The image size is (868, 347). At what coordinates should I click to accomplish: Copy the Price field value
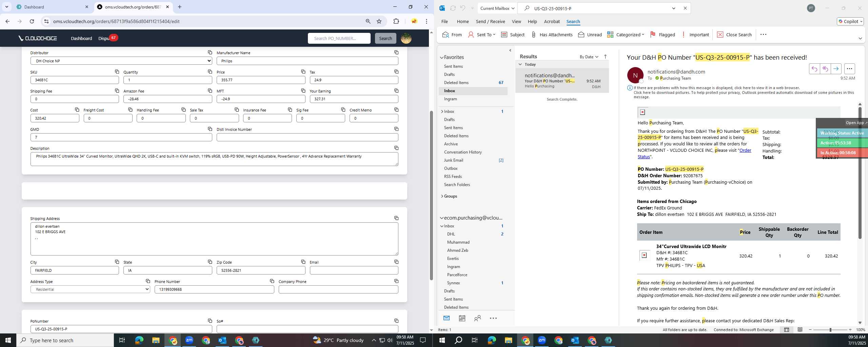point(303,72)
